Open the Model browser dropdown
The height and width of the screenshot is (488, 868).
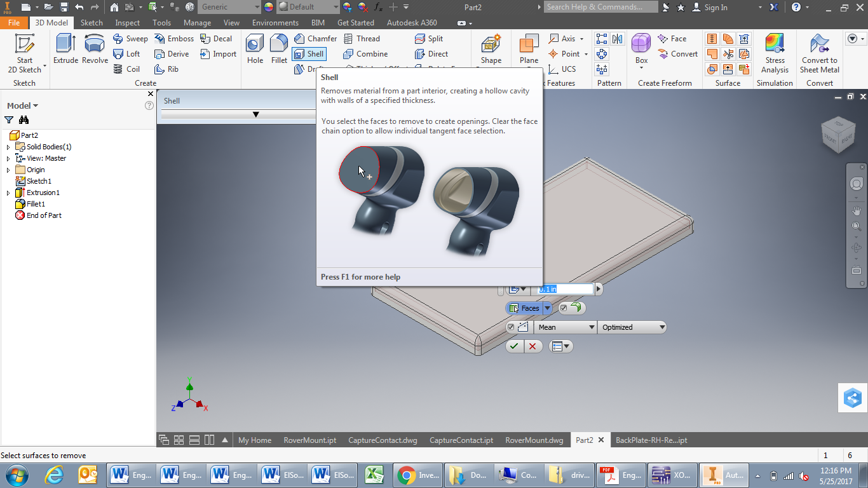click(23, 105)
